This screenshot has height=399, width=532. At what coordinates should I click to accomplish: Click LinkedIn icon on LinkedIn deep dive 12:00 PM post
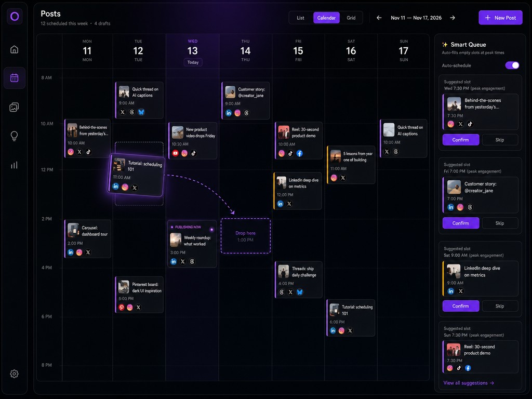coord(280,204)
